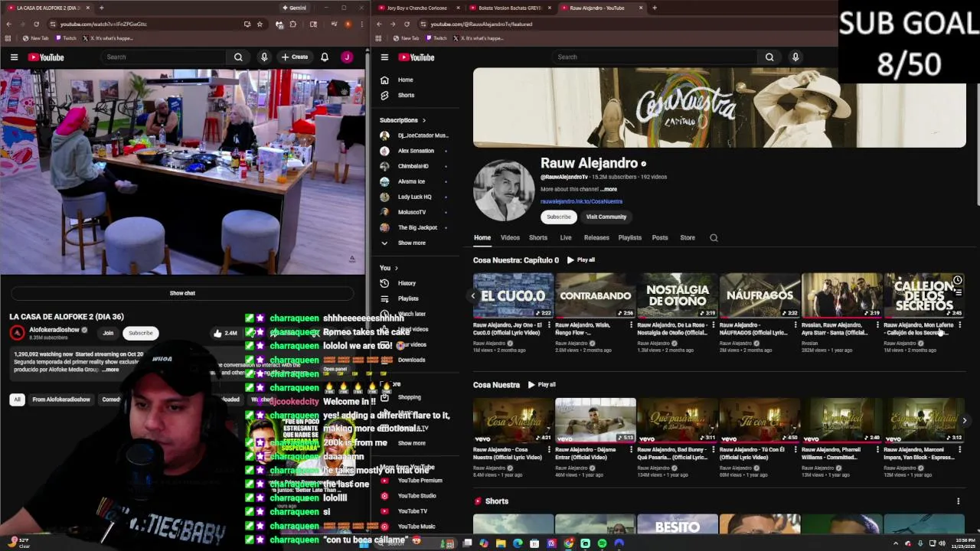Select the All filter chip under the video

click(x=17, y=399)
